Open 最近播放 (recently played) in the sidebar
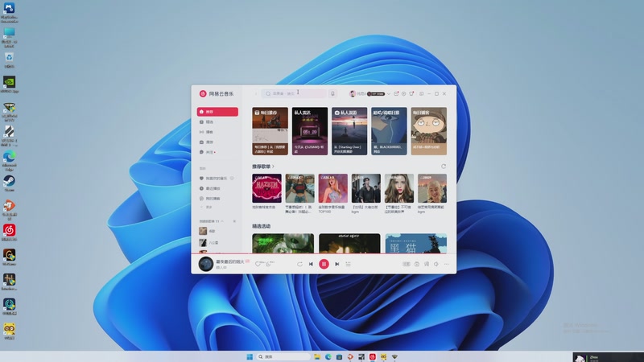Screen dimensions: 644x362 point(217,188)
